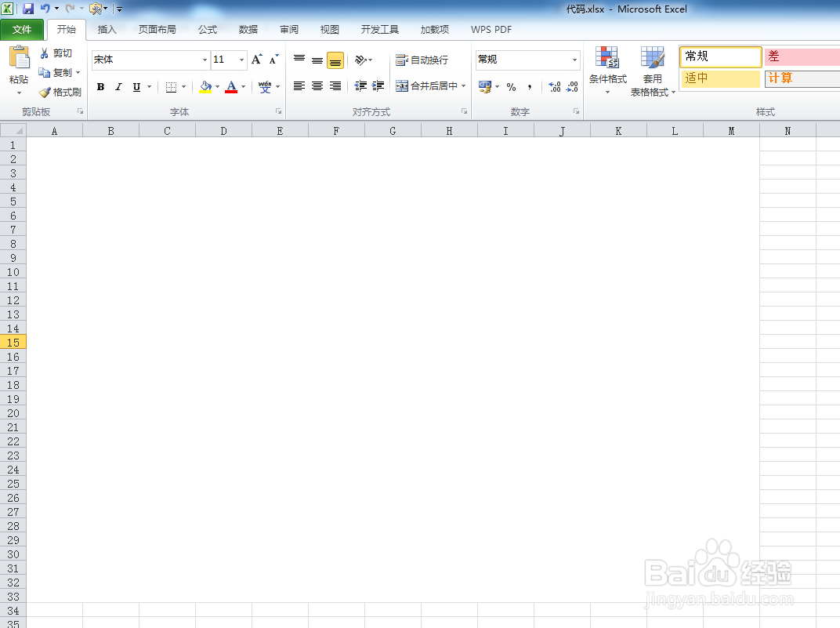Open the File (文件) tab
The image size is (840, 628).
22,30
